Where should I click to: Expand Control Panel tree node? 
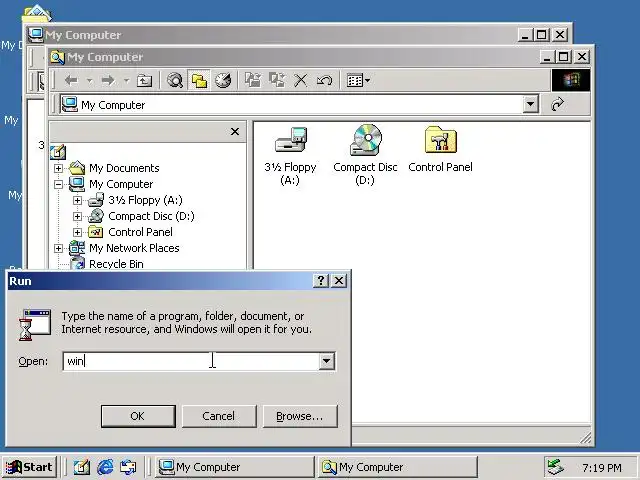point(77,232)
